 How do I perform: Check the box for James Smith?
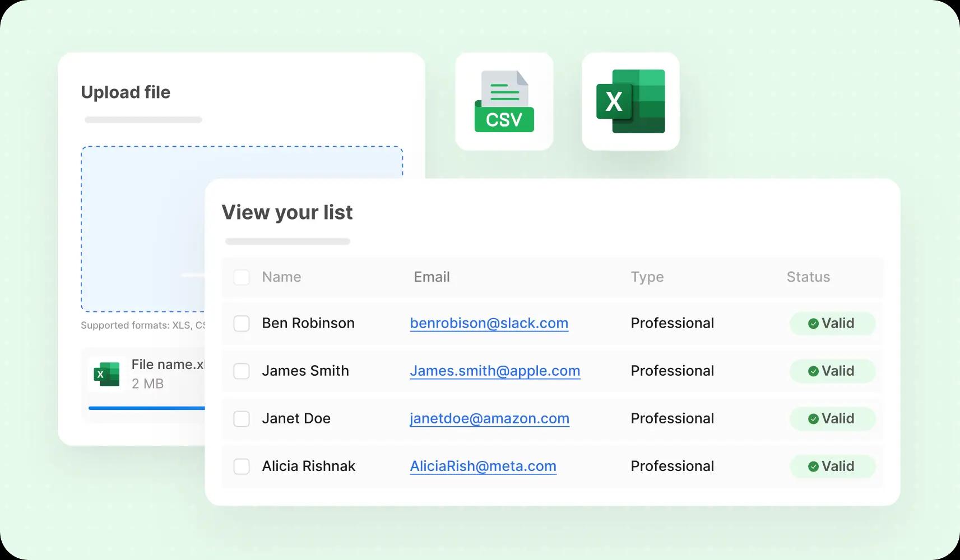242,371
